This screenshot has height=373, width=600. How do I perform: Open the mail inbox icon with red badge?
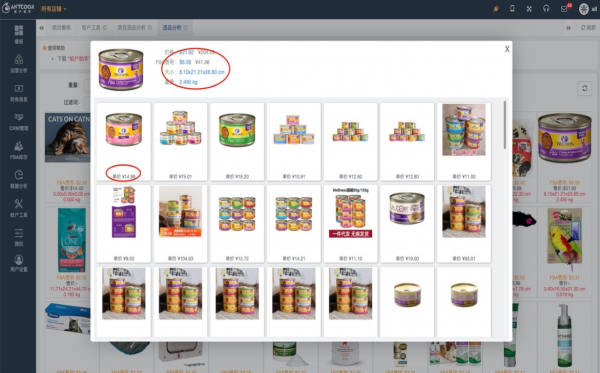[x=565, y=8]
